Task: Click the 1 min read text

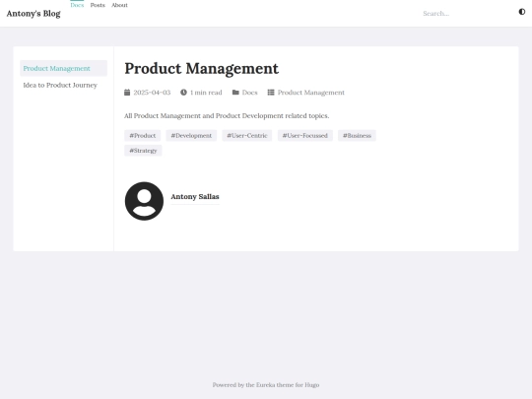Action: coord(206,93)
